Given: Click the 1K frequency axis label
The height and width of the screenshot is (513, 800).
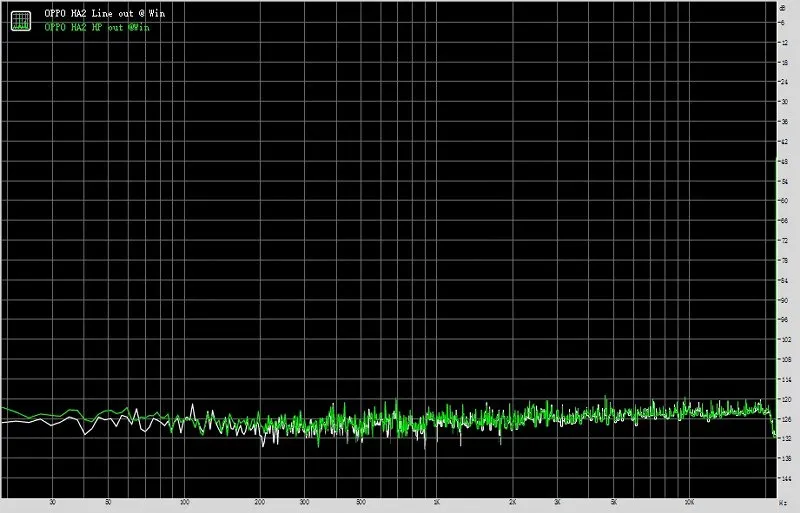Looking at the screenshot, I should pyautogui.click(x=437, y=502).
